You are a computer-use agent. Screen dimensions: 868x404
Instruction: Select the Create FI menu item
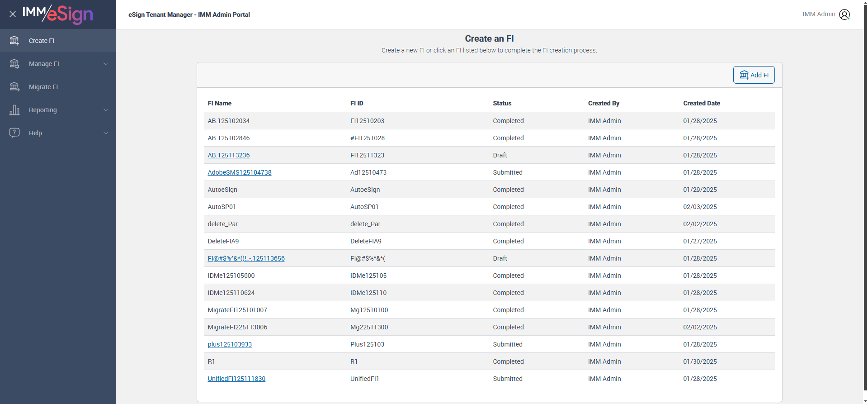(x=42, y=41)
